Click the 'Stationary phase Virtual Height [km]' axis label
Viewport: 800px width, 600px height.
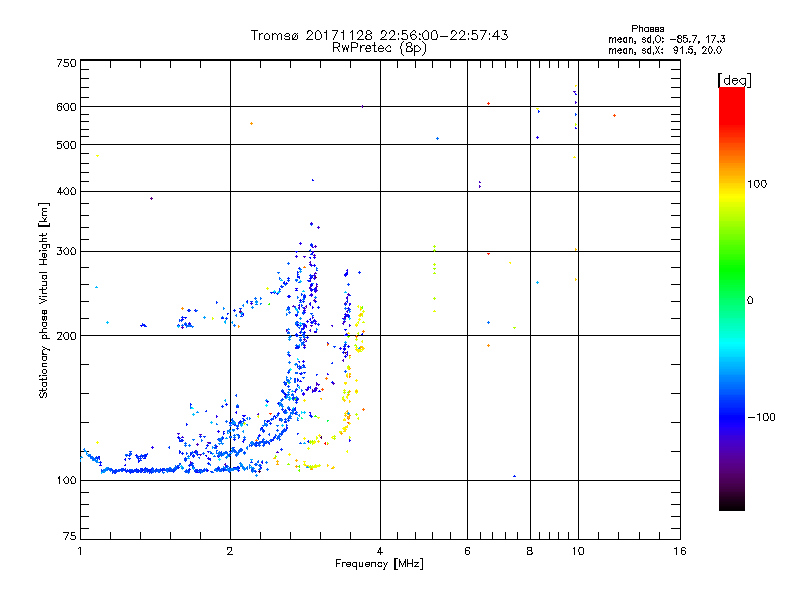(43, 300)
